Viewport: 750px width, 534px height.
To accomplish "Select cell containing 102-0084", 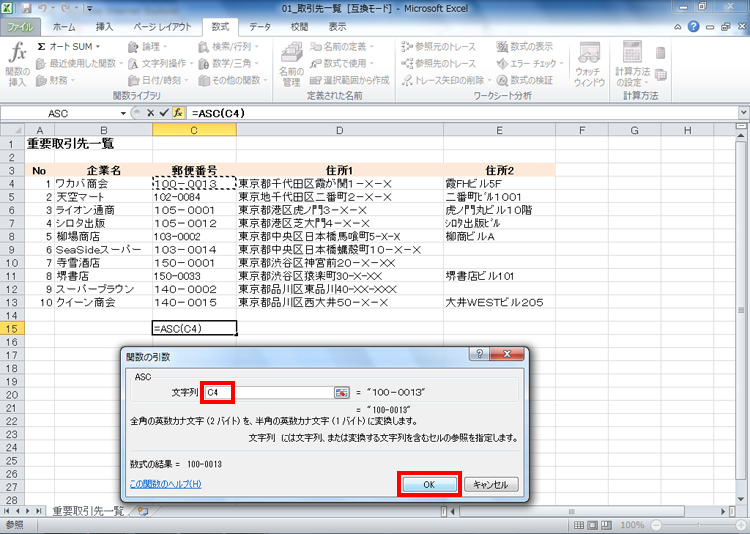I will 194,197.
